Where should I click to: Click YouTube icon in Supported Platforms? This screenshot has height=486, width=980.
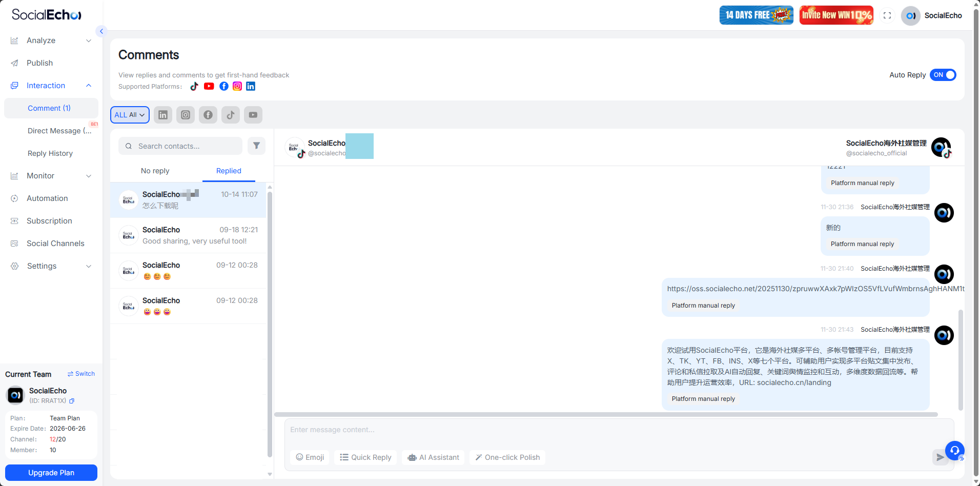coord(209,86)
